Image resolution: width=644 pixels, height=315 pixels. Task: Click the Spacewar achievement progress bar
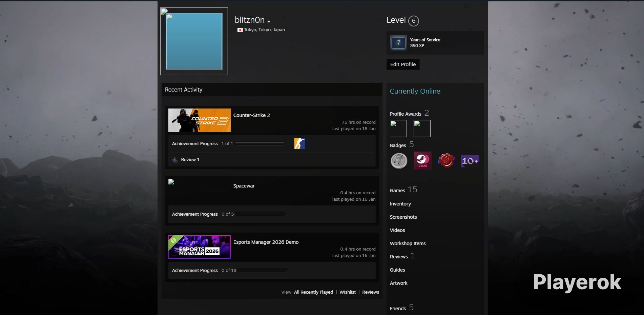tap(261, 214)
